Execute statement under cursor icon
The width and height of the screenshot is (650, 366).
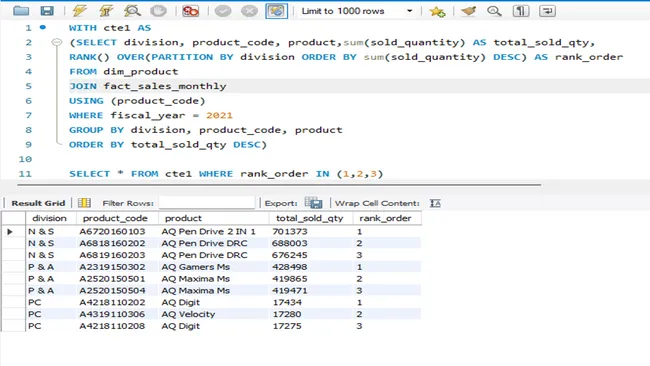point(106,11)
